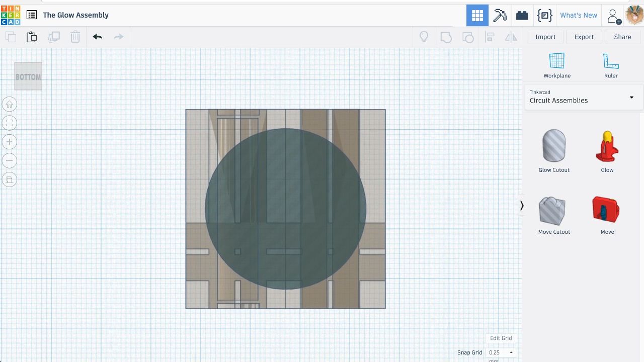This screenshot has height=362, width=644.
Task: Redo the last undone action
Action: click(x=119, y=37)
